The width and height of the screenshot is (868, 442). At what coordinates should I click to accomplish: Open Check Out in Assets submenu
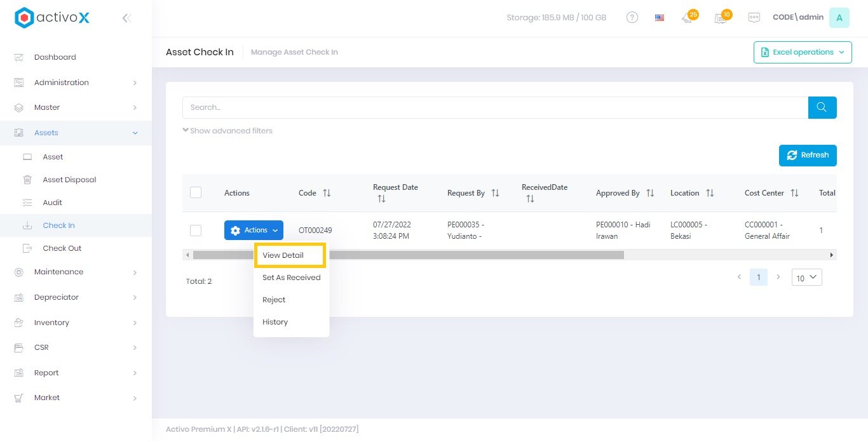click(62, 248)
